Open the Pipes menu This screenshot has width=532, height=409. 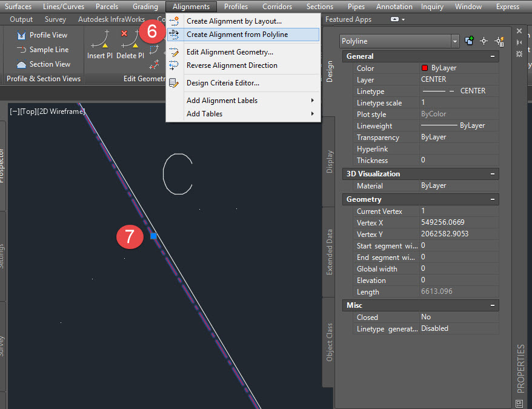point(356,7)
